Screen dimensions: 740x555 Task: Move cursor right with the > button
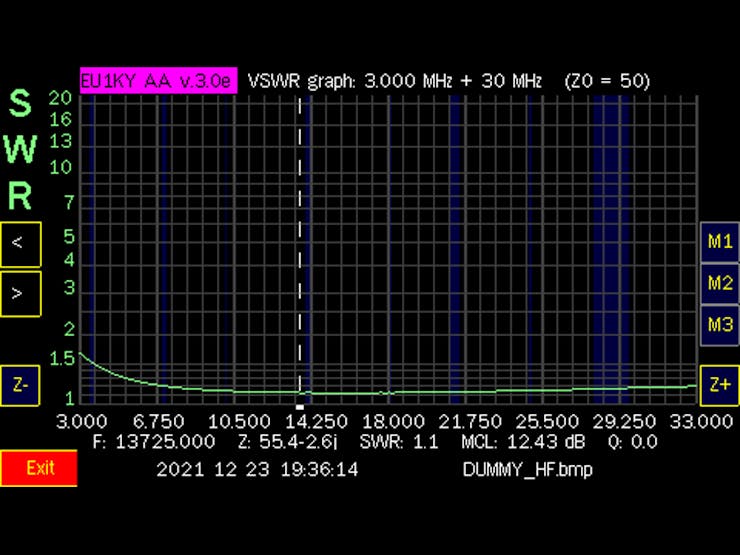[x=21, y=294]
